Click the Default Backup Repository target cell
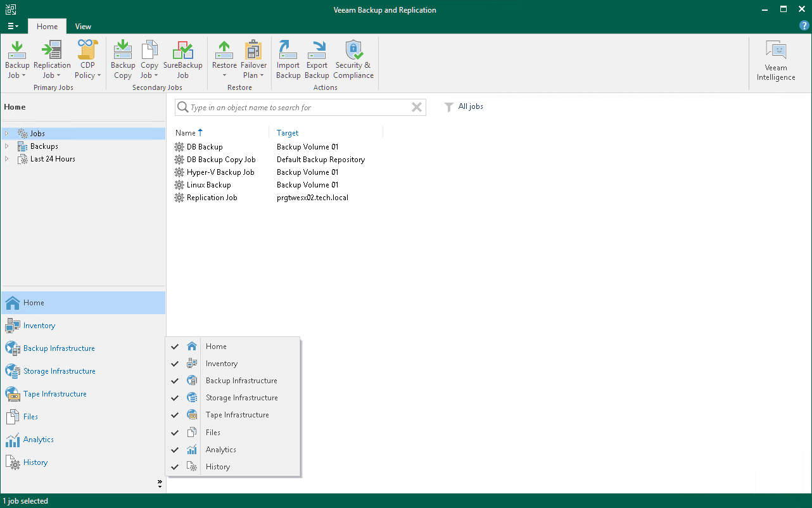Viewport: 812px width, 508px height. point(320,160)
